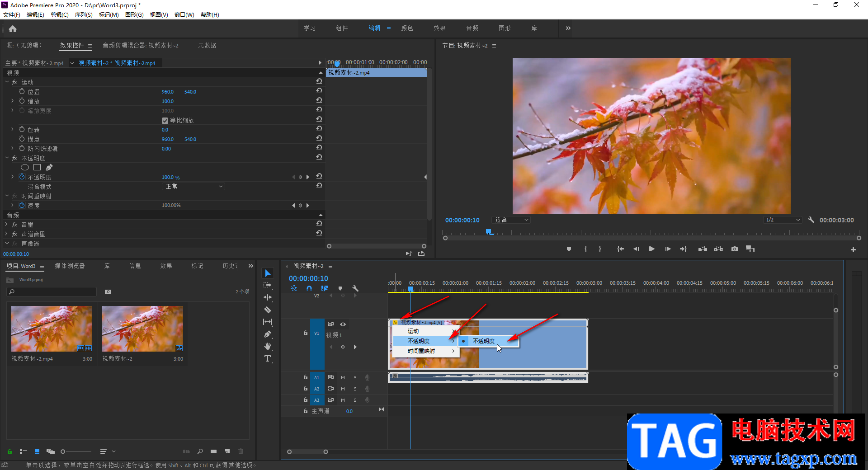The width and height of the screenshot is (868, 470).
Task: Click the Home icon
Action: pos(13,28)
